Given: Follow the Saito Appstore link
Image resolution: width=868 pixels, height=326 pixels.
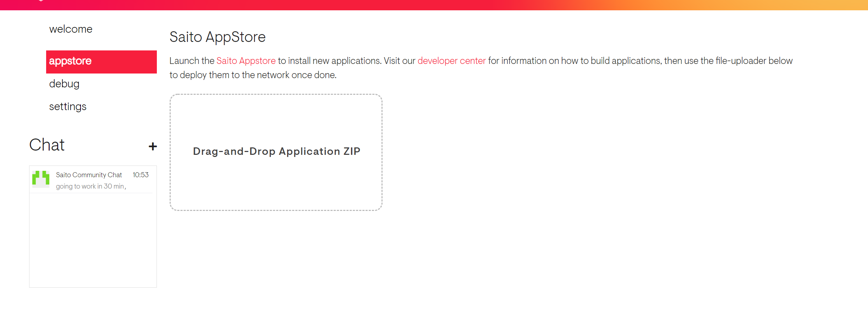Looking at the screenshot, I should coord(246,61).
